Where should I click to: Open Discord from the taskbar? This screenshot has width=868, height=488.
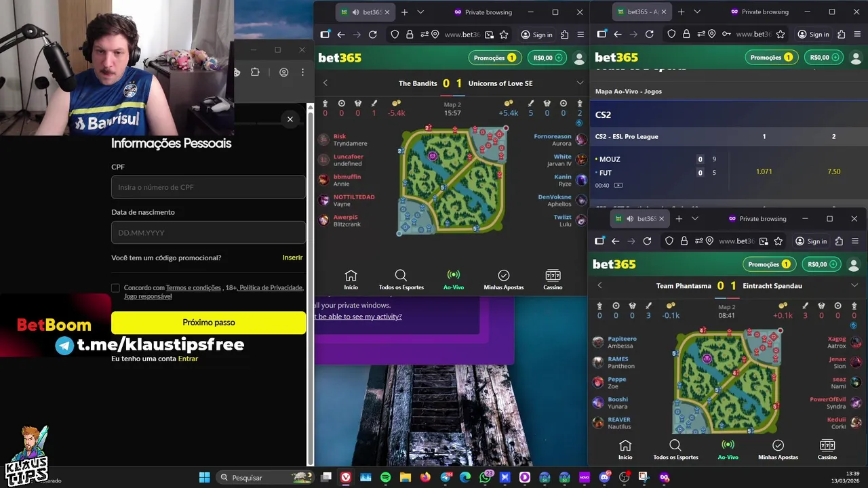605,477
